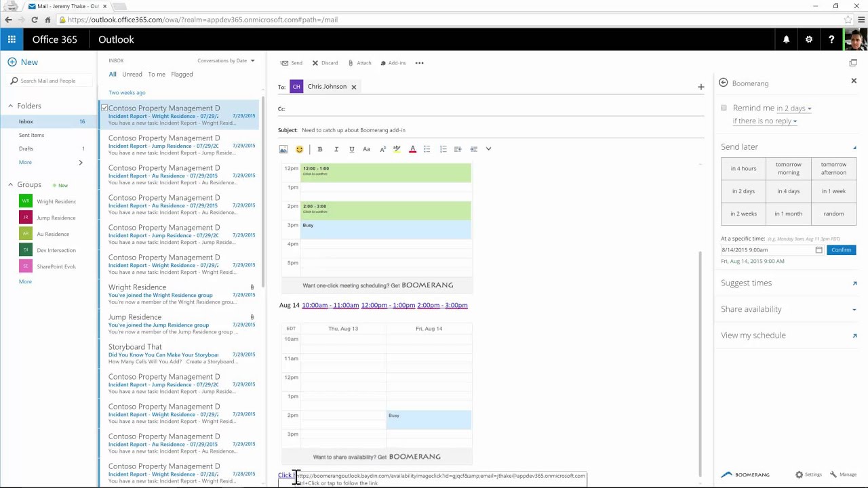Open the Inbox folder

(x=49, y=121)
